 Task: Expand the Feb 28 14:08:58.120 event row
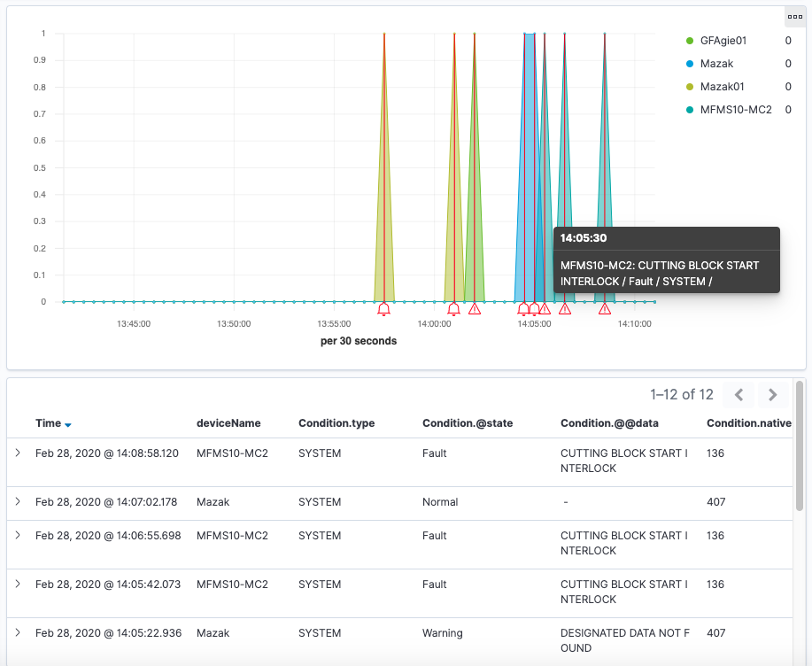point(17,453)
